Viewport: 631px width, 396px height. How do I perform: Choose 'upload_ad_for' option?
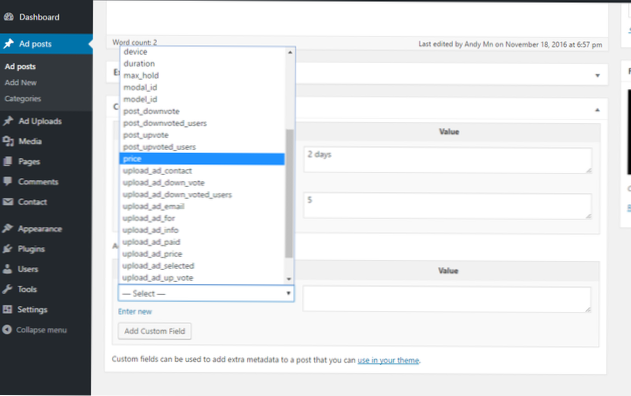pyautogui.click(x=202, y=218)
